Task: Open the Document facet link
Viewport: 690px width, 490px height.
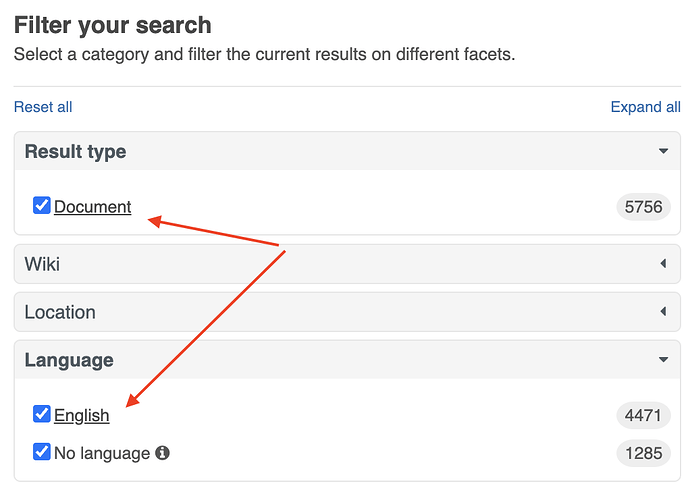Action: [x=93, y=207]
